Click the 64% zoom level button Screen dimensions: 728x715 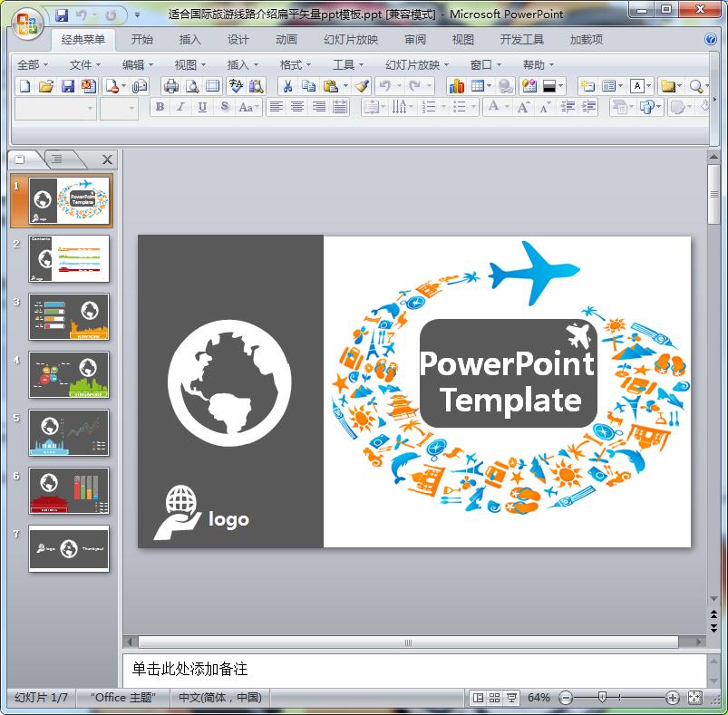tap(539, 698)
